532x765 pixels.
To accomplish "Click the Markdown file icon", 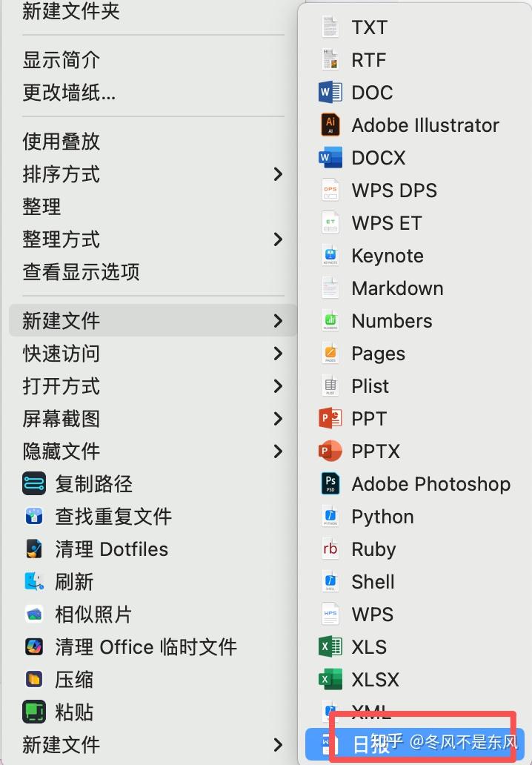I will click(x=330, y=288).
